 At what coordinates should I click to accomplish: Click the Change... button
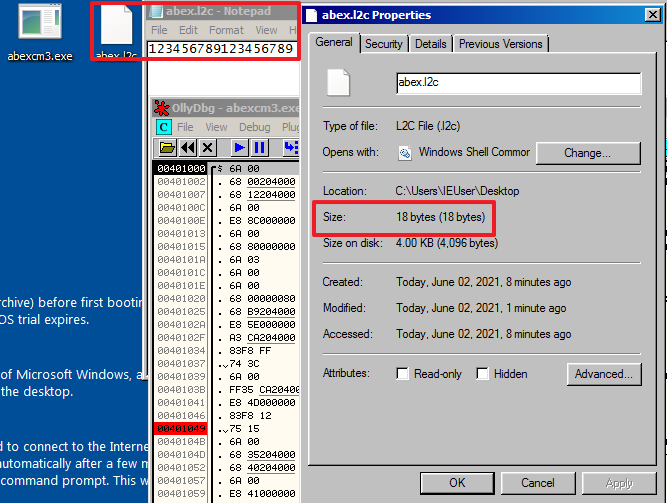pyautogui.click(x=588, y=153)
